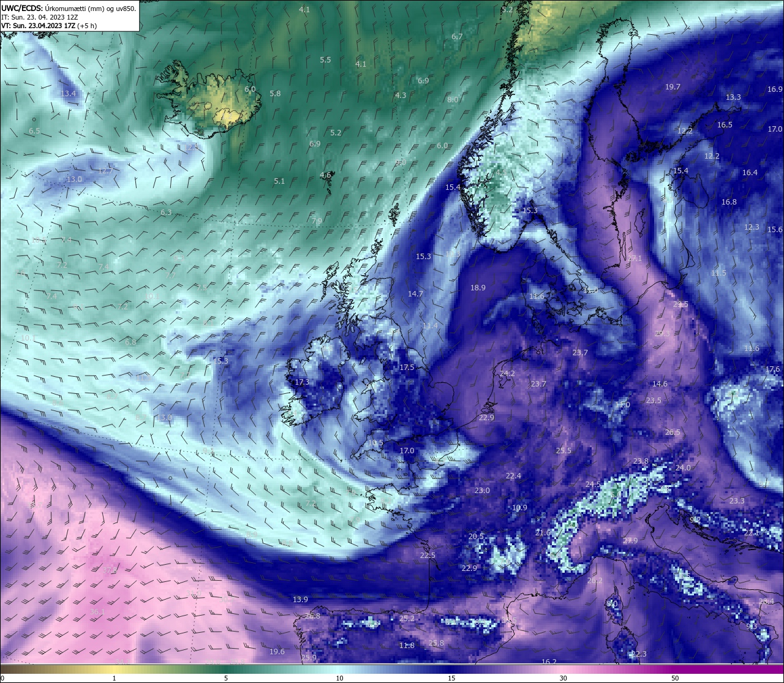The width and height of the screenshot is (784, 683).
Task: Click the map value '24.5' near the Alps
Action: tap(593, 485)
